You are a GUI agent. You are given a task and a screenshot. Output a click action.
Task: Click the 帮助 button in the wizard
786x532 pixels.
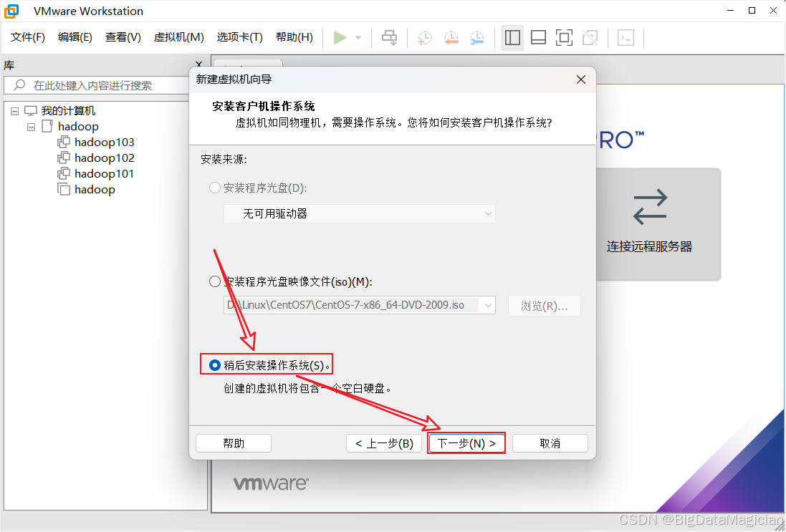click(234, 443)
